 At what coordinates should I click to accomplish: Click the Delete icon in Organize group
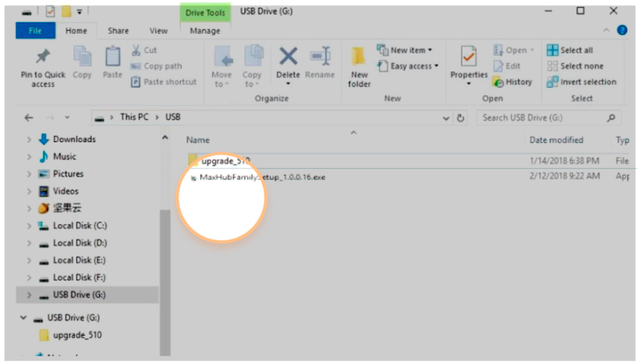(x=288, y=58)
